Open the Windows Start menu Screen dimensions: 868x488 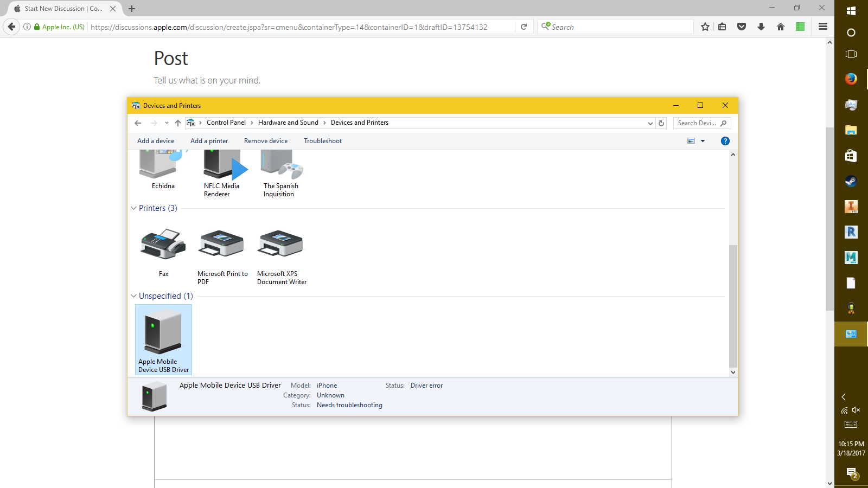851,10
